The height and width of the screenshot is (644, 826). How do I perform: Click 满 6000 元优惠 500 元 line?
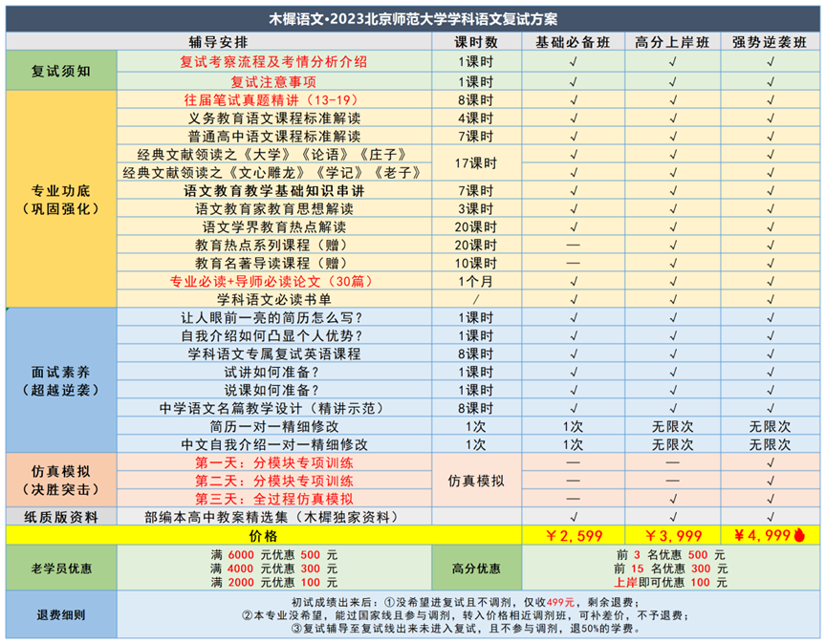(x=274, y=554)
